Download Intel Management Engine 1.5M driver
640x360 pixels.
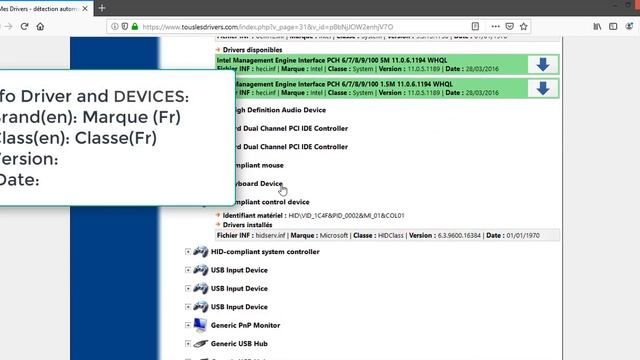[x=543, y=89]
